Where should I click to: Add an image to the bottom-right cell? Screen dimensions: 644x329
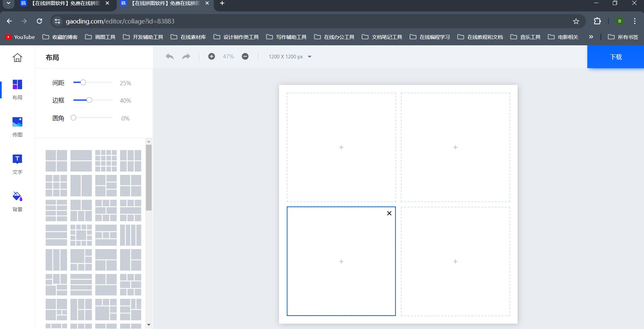[455, 262]
